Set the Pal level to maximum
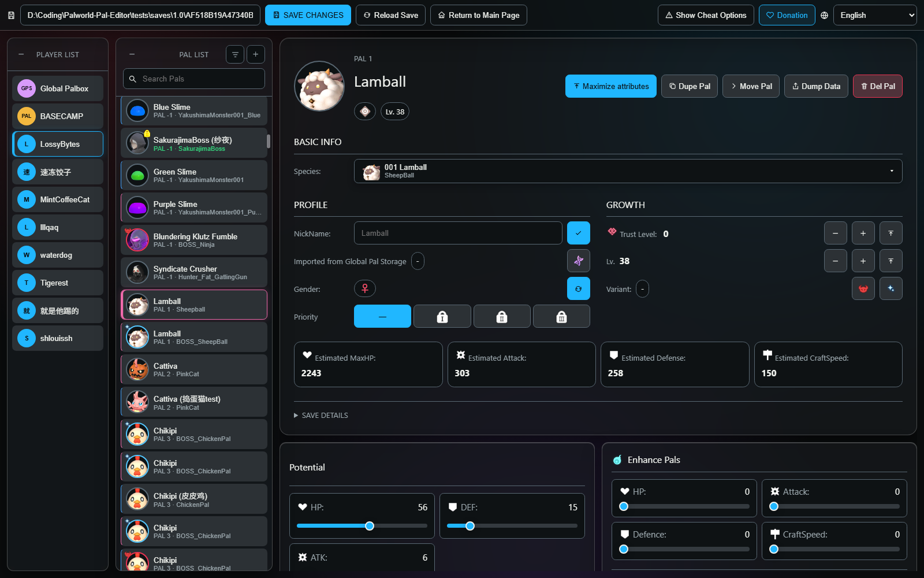Screen dimensions: 924x578 pyautogui.click(x=891, y=261)
